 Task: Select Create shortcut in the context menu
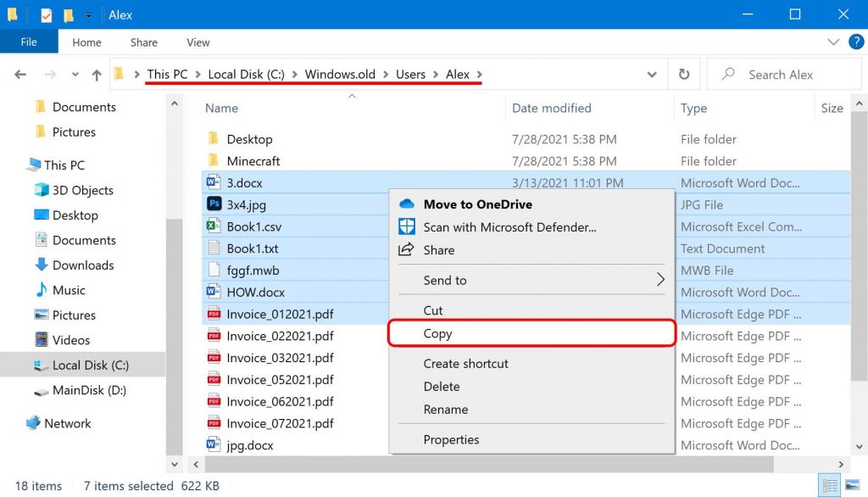(x=466, y=363)
